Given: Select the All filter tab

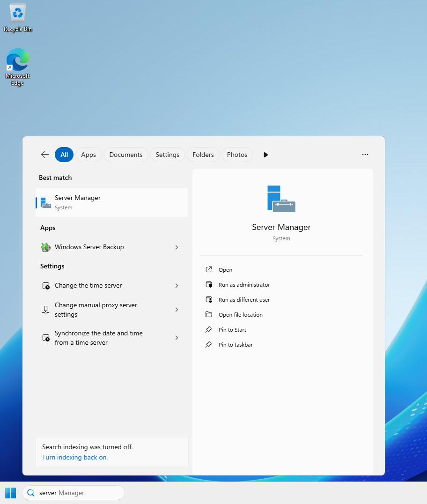Looking at the screenshot, I should (x=64, y=155).
